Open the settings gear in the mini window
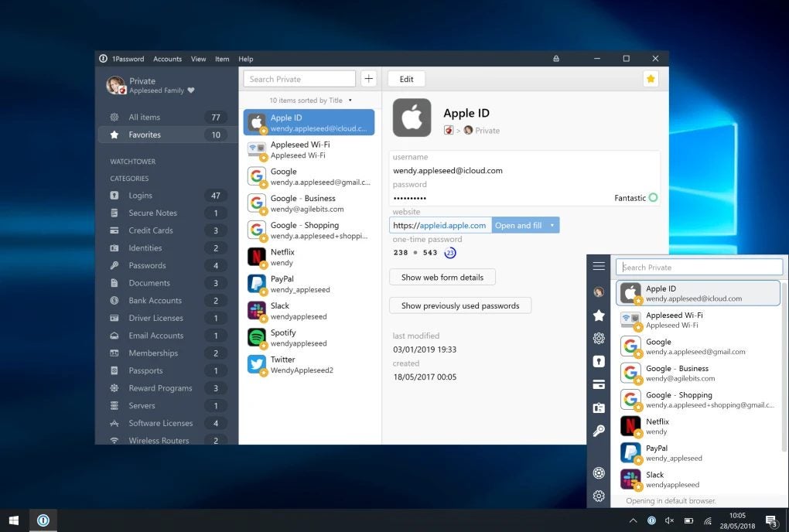Viewport: 789px width, 532px height. (598, 496)
